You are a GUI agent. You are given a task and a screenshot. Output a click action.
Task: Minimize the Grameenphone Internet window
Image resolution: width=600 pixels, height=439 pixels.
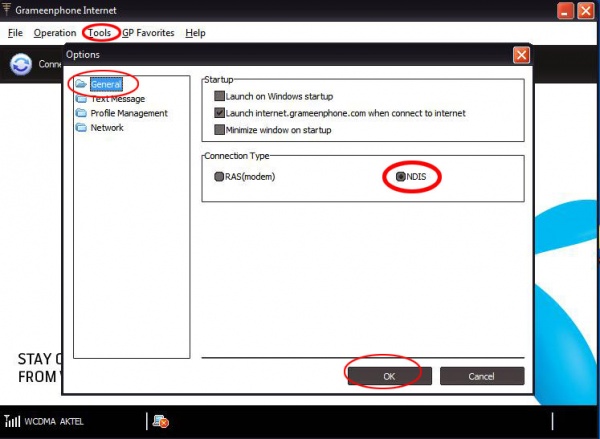point(565,11)
